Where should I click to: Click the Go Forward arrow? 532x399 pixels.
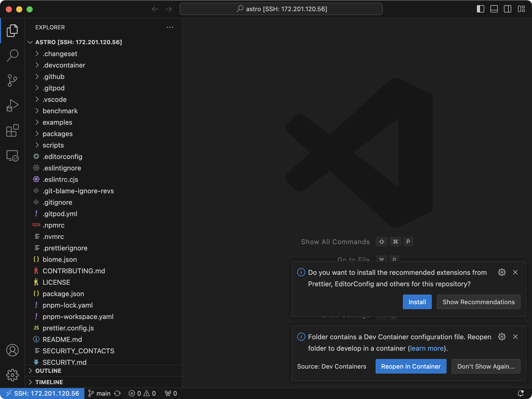(x=169, y=9)
